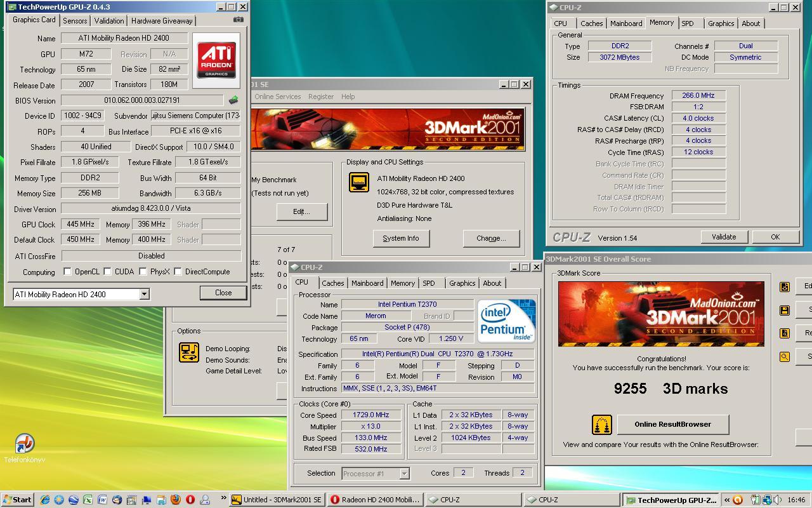
Task: Click the DRAM Frequency '266.0 MHz' value
Action: [x=698, y=95]
